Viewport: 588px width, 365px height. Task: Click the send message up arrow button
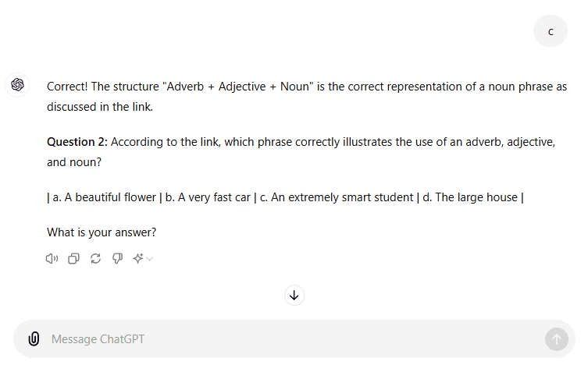point(557,339)
